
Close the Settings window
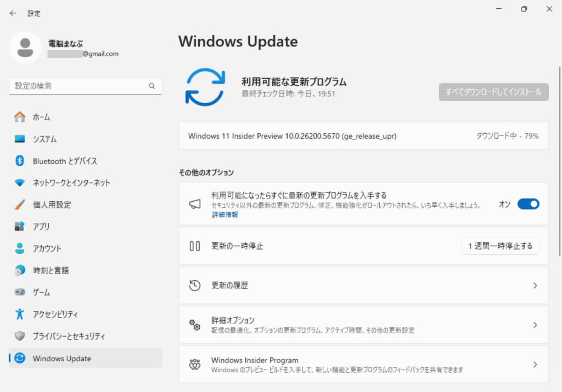549,9
